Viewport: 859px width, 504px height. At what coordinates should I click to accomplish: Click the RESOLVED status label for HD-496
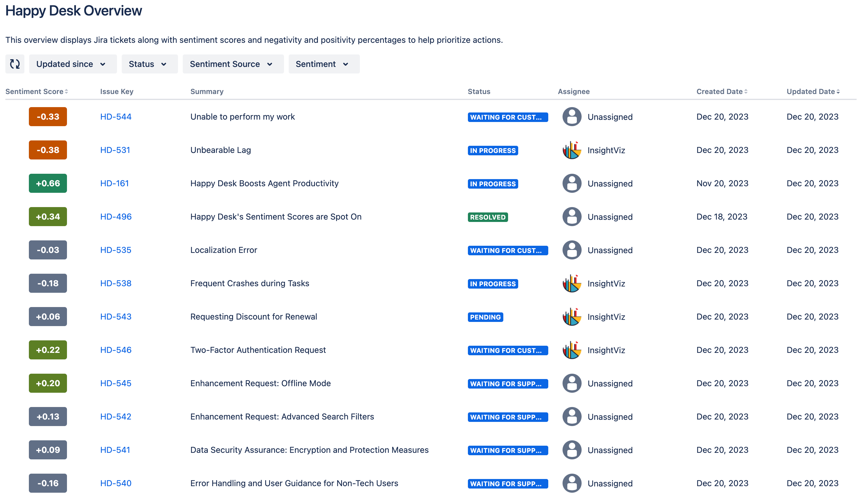click(x=488, y=217)
